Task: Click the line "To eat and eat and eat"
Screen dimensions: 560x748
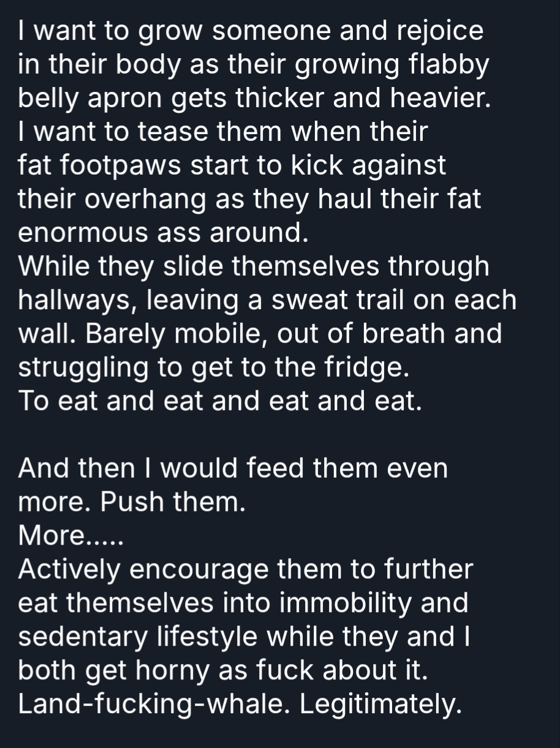Action: [x=220, y=401]
